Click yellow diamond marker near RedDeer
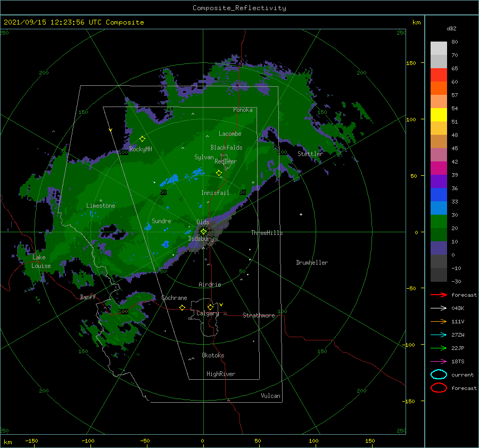Screen dimensions: 479x448 (219, 173)
